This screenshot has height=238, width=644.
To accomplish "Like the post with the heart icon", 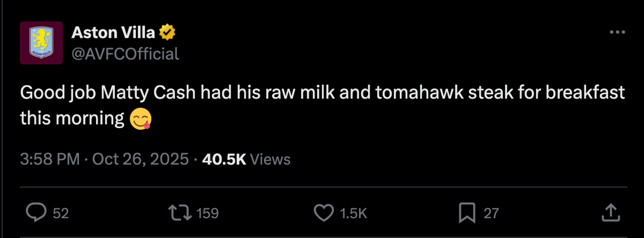I will [323, 213].
